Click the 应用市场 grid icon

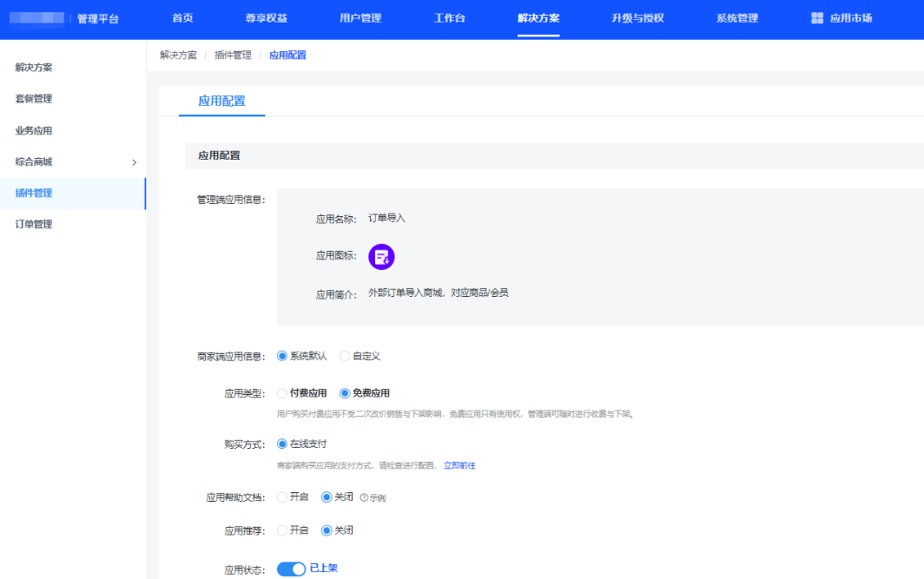point(816,18)
